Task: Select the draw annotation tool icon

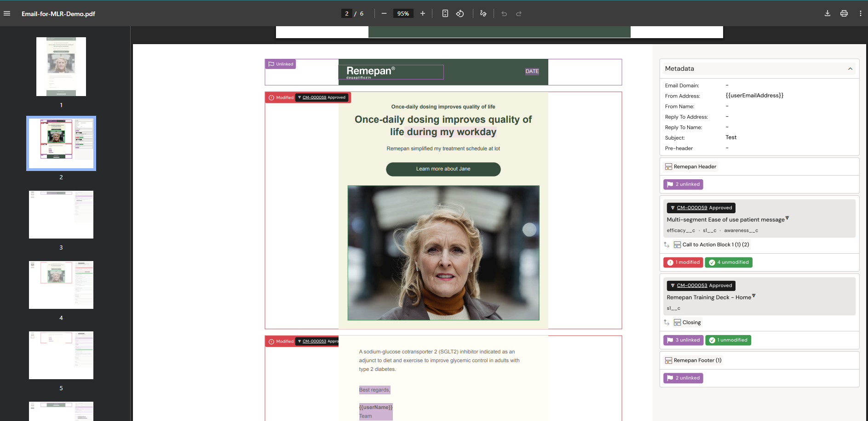Action: pos(483,13)
